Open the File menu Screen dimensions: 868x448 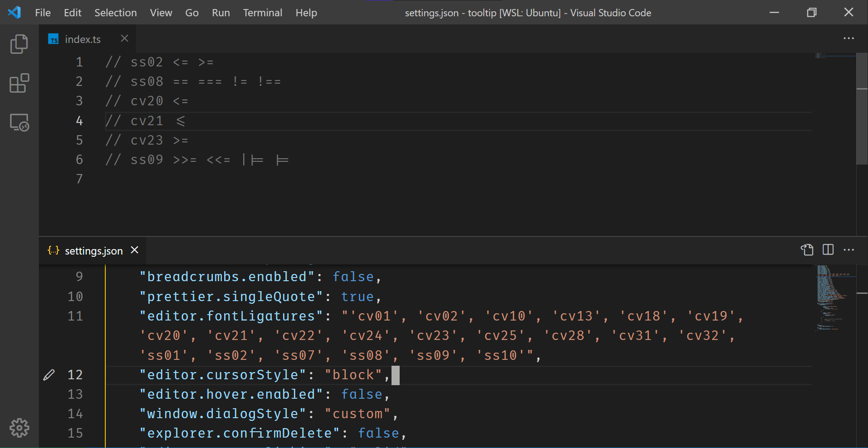click(42, 13)
